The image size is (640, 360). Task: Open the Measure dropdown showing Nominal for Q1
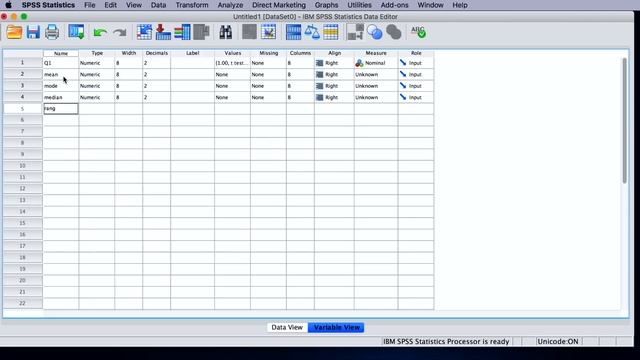point(376,63)
